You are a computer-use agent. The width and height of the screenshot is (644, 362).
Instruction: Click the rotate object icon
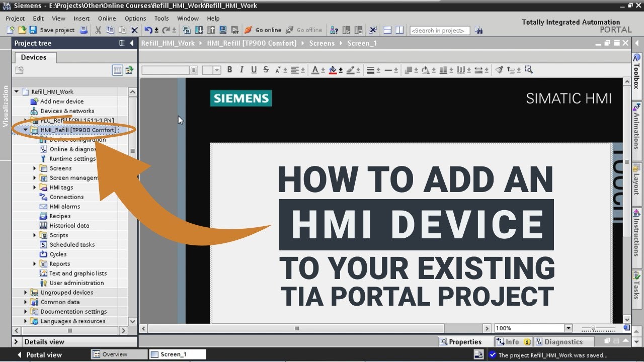tap(425, 70)
